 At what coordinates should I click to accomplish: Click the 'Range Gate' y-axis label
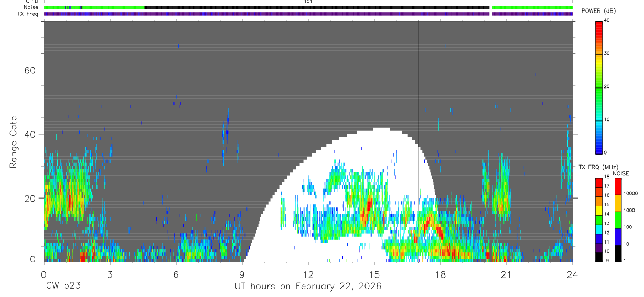click(14, 142)
